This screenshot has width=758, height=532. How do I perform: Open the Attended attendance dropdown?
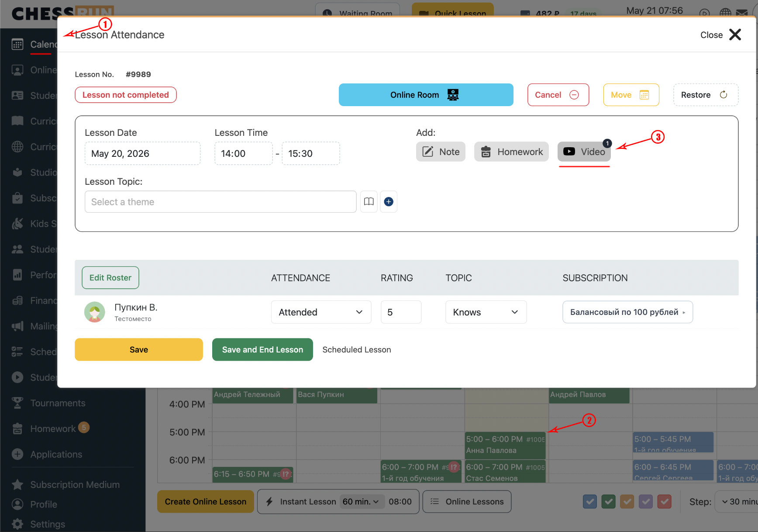click(321, 312)
